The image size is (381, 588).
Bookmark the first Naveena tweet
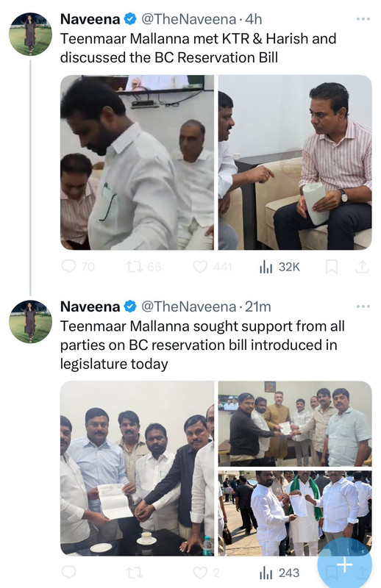[331, 267]
